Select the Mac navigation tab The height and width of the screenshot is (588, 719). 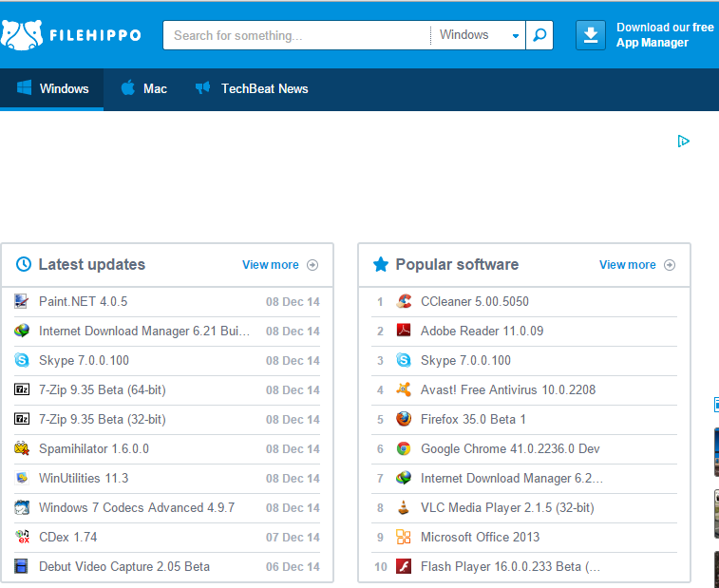tap(143, 89)
